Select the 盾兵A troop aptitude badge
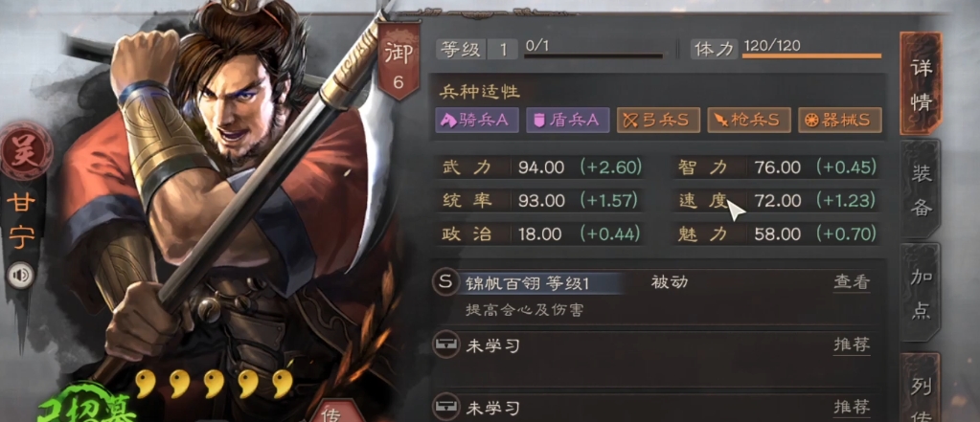Viewport: 980px width, 422px height. pos(567,120)
